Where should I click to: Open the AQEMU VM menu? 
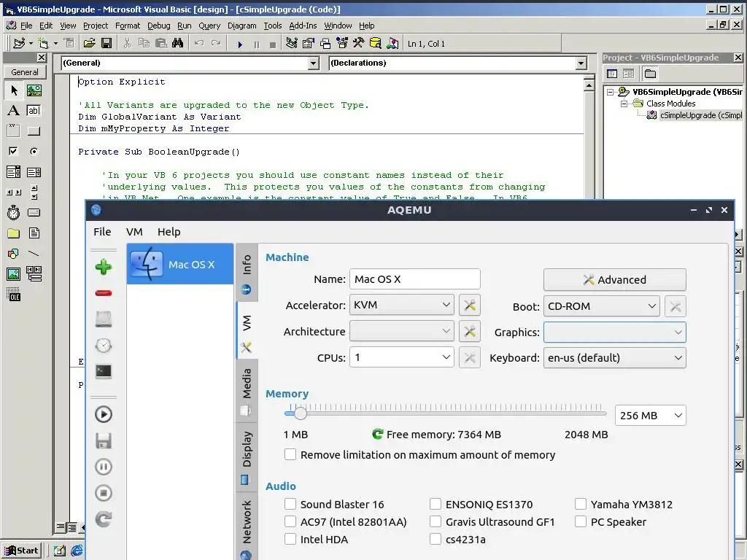pyautogui.click(x=134, y=232)
